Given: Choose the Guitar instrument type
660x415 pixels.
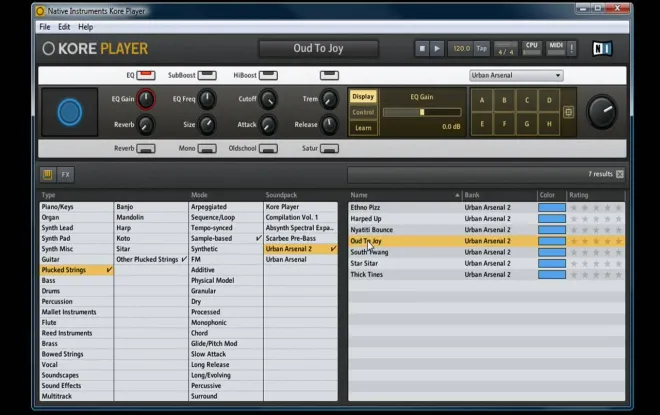Looking at the screenshot, I should 76,259.
